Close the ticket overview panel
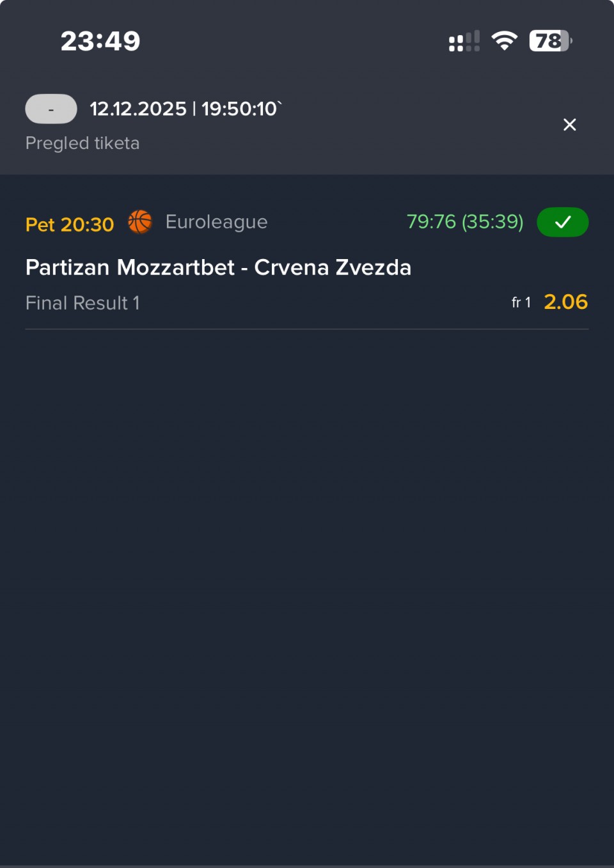The height and width of the screenshot is (868, 614). 569,125
